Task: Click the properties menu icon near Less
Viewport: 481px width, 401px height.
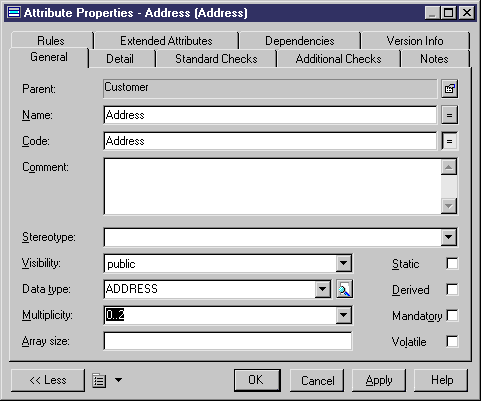Action: pos(99,380)
